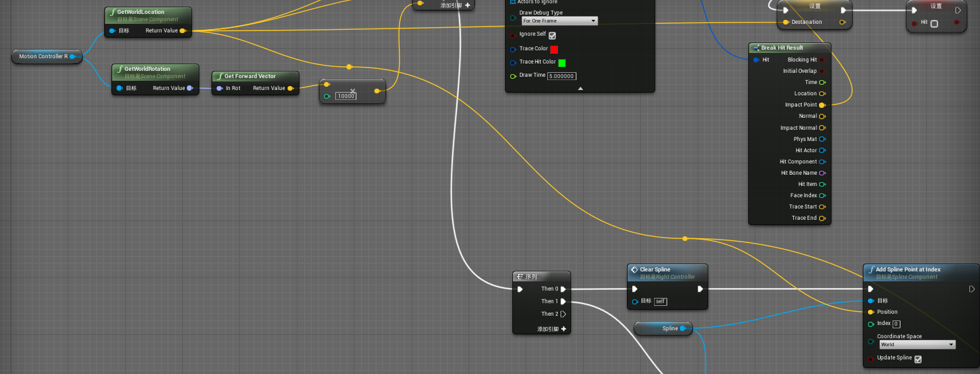The width and height of the screenshot is (980, 374).
Task: Click the Draw Time 5.000000 field
Action: (x=561, y=76)
